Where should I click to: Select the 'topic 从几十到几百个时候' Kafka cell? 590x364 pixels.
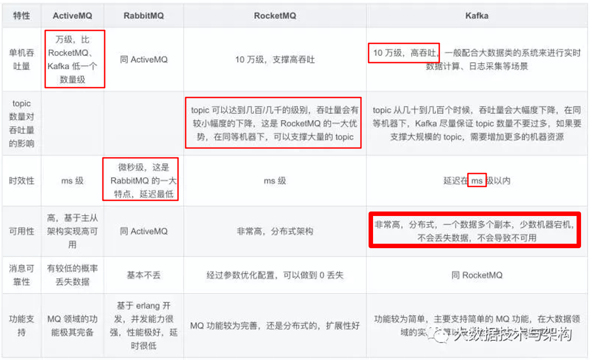tap(477, 123)
